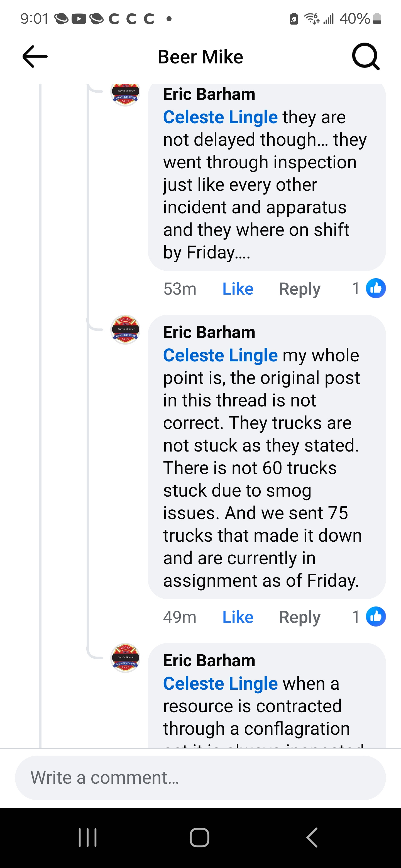This screenshot has height=868, width=401.
Task: Open the battery status icon in status bar
Action: [x=377, y=19]
